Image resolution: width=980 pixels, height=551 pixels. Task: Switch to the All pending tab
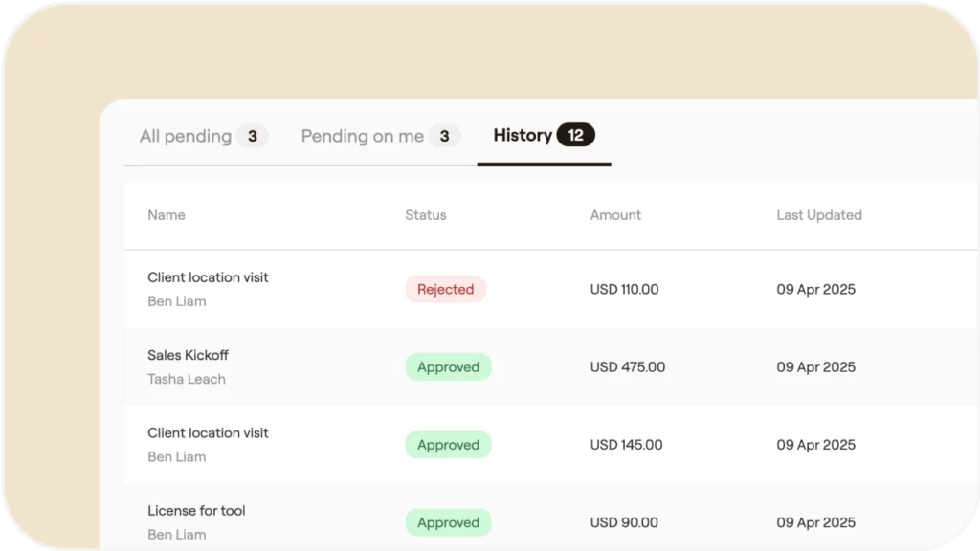coord(204,136)
